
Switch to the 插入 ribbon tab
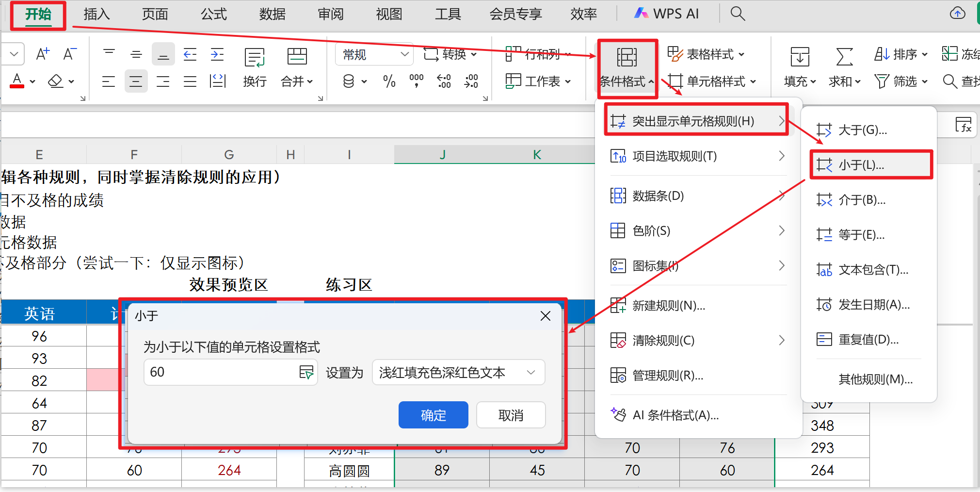(x=96, y=14)
